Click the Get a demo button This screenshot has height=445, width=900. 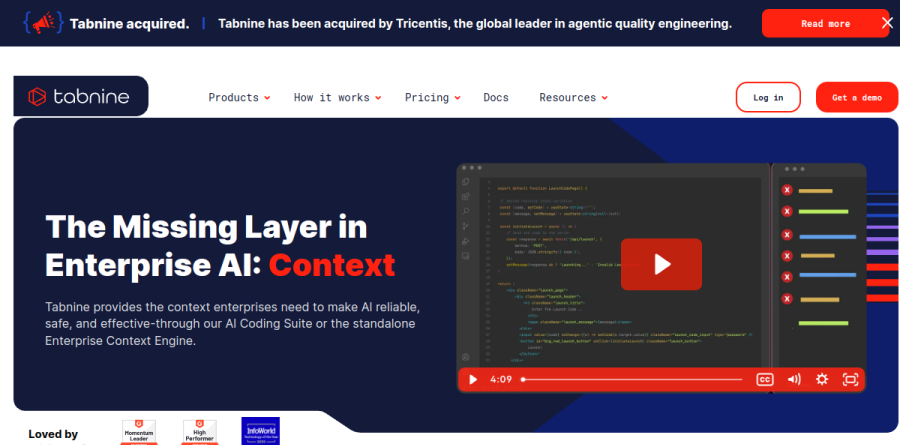(x=857, y=97)
